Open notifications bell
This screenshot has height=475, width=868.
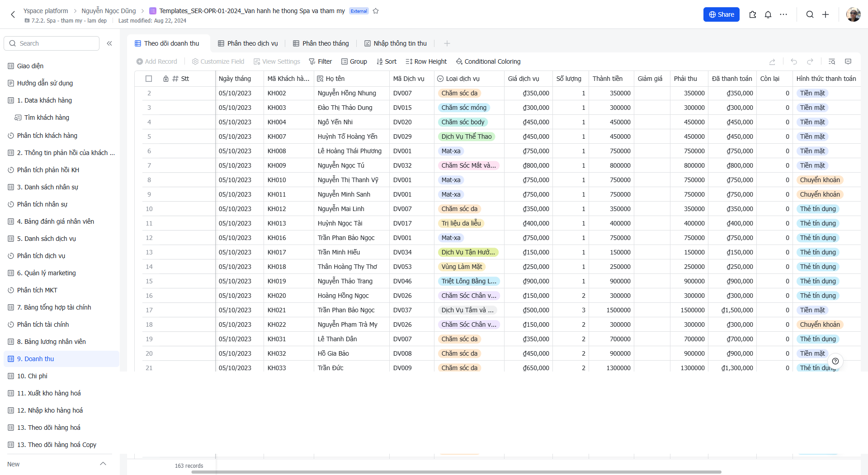pos(768,14)
